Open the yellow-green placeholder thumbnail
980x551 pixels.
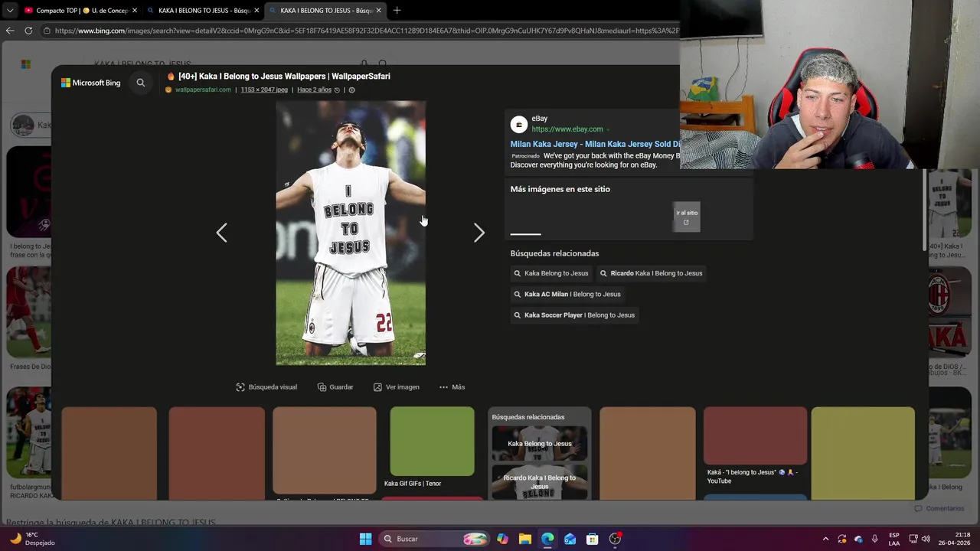point(863,453)
